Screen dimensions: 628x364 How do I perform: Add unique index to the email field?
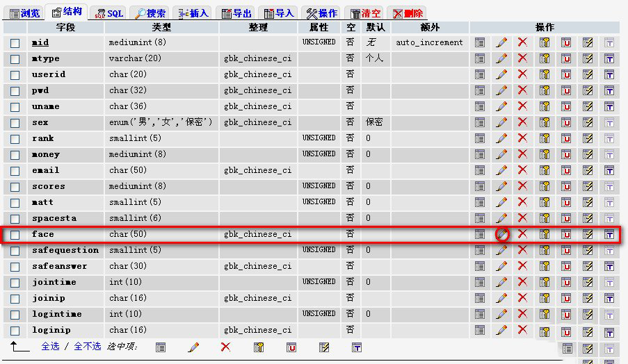click(566, 170)
